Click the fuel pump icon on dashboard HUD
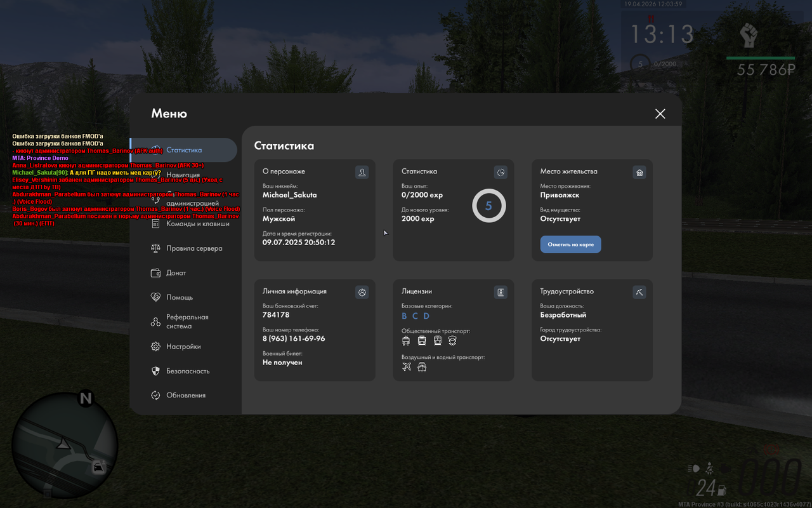This screenshot has height=508, width=812. click(x=721, y=490)
